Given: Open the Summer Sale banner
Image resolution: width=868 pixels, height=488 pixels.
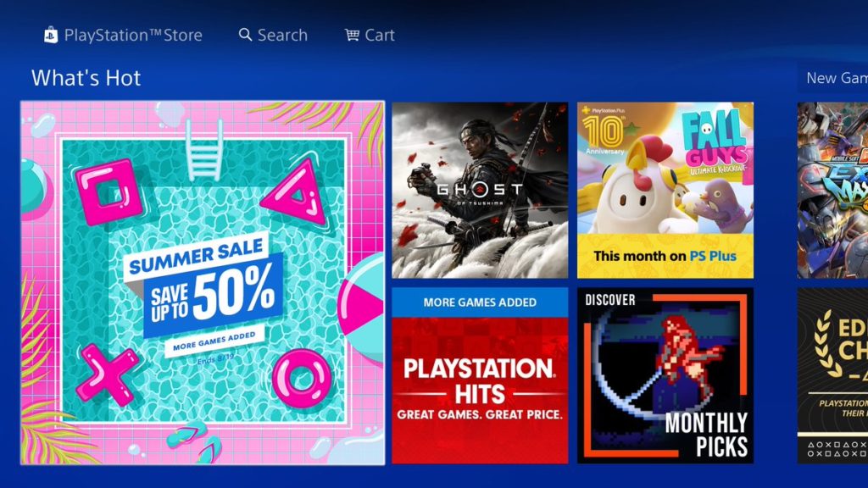Looking at the screenshot, I should click(x=203, y=283).
